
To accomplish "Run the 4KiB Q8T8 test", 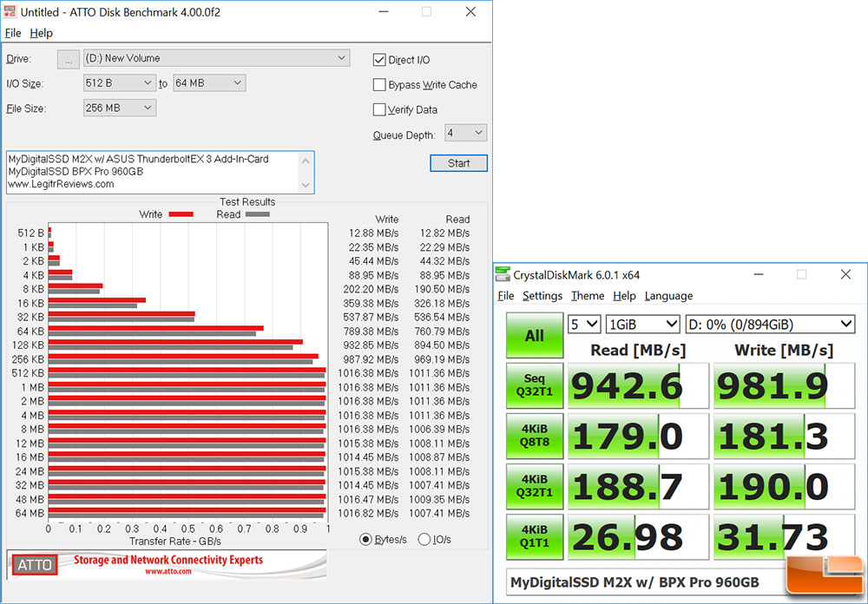I will [534, 436].
